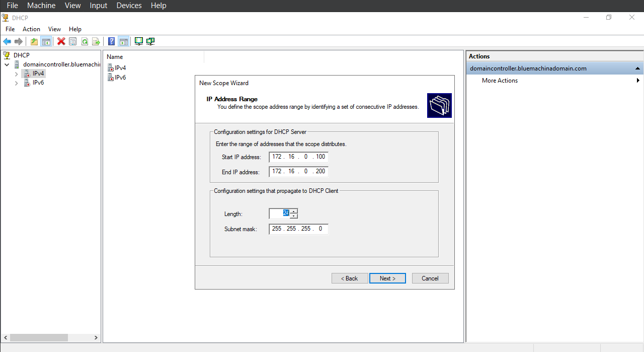The image size is (644, 352).
Task: Click the Subnet mask field
Action: (298, 229)
